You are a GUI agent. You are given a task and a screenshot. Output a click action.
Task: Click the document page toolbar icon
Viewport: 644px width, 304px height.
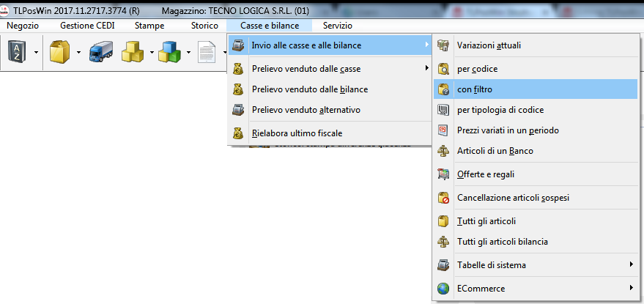[x=206, y=52]
